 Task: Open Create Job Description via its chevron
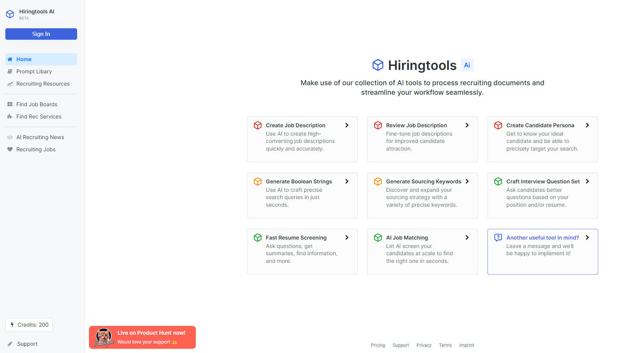(x=347, y=125)
